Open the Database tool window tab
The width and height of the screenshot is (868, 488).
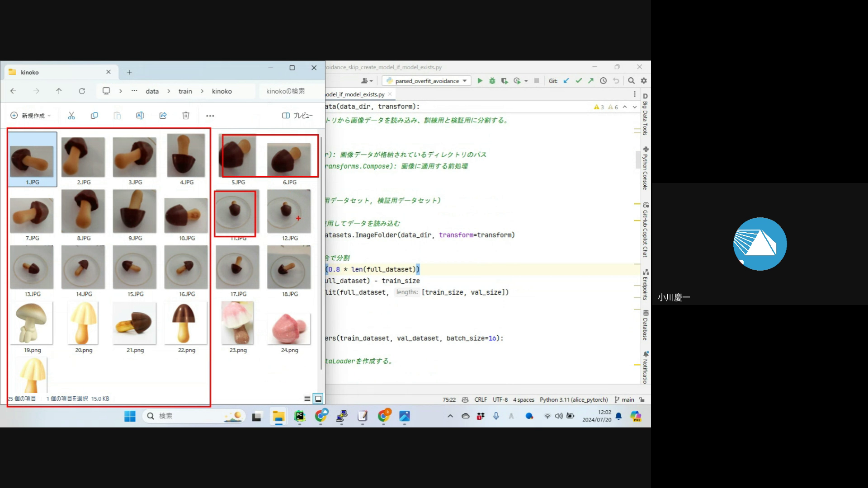coord(646,325)
